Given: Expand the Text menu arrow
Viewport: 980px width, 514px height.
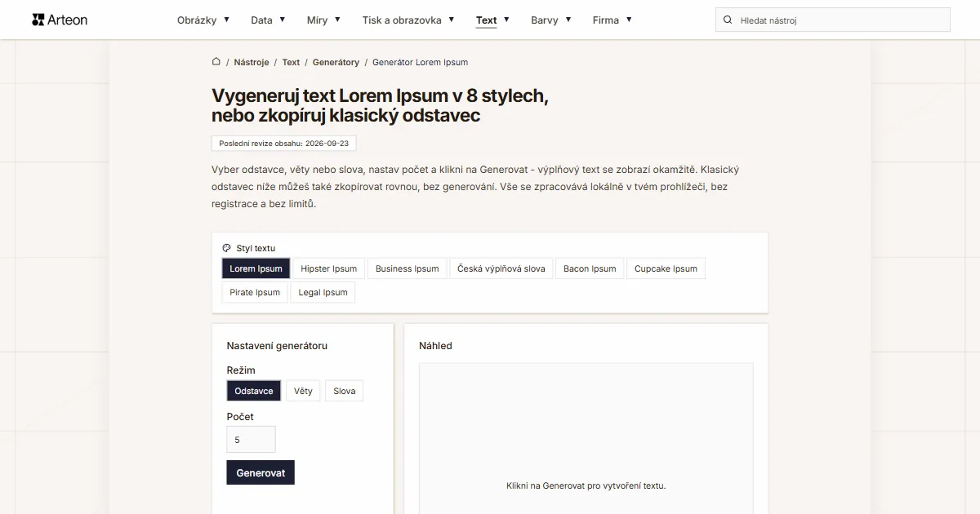Looking at the screenshot, I should [x=506, y=20].
